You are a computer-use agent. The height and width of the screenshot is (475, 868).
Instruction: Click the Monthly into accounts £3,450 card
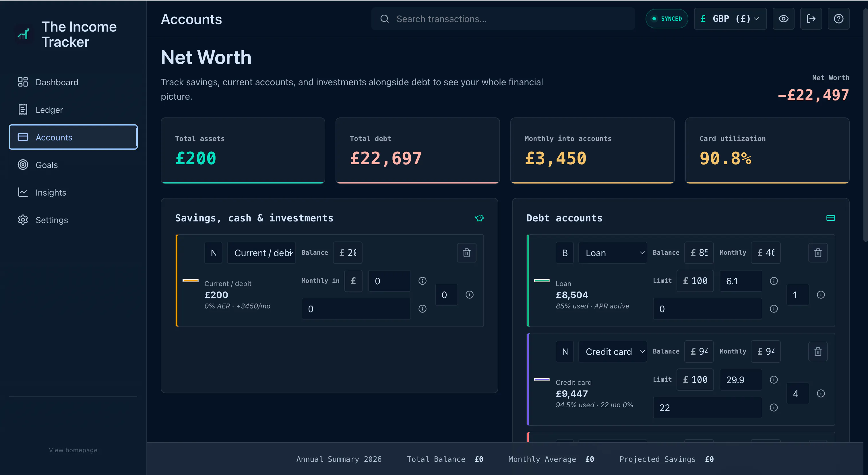click(592, 150)
